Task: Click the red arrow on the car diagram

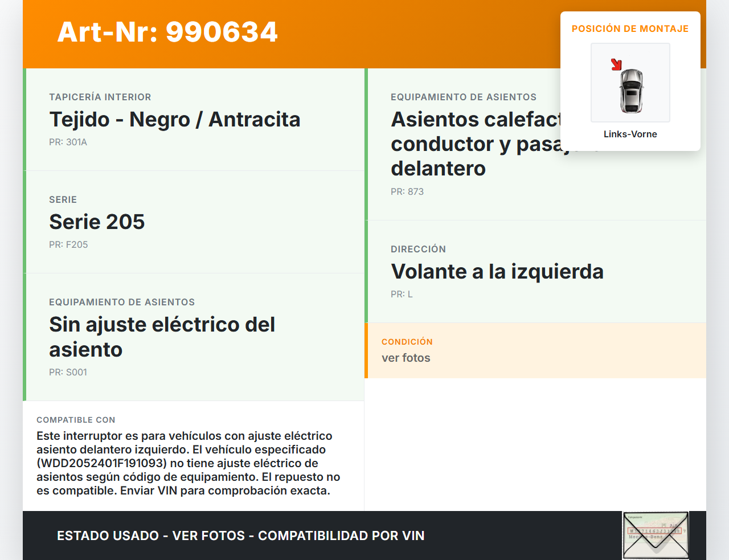Action: 616,64
